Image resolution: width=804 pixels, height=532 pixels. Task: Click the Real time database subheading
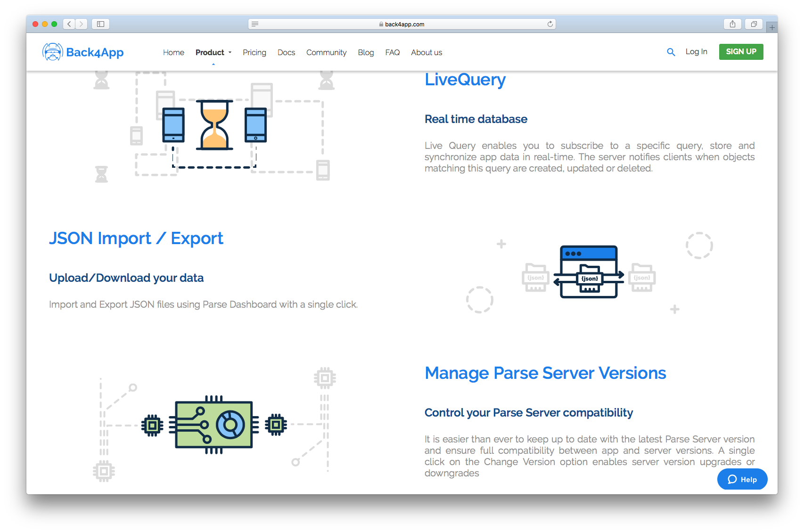(x=476, y=119)
